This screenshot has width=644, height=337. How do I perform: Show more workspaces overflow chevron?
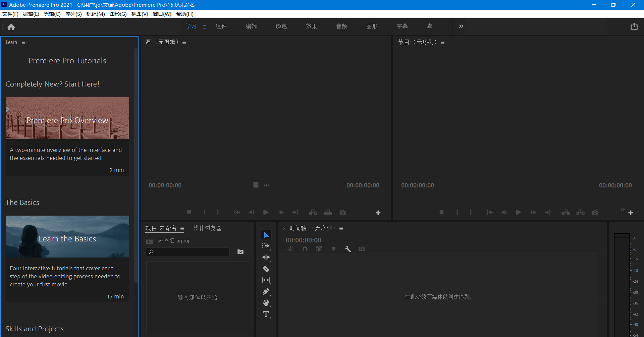pyautogui.click(x=461, y=26)
